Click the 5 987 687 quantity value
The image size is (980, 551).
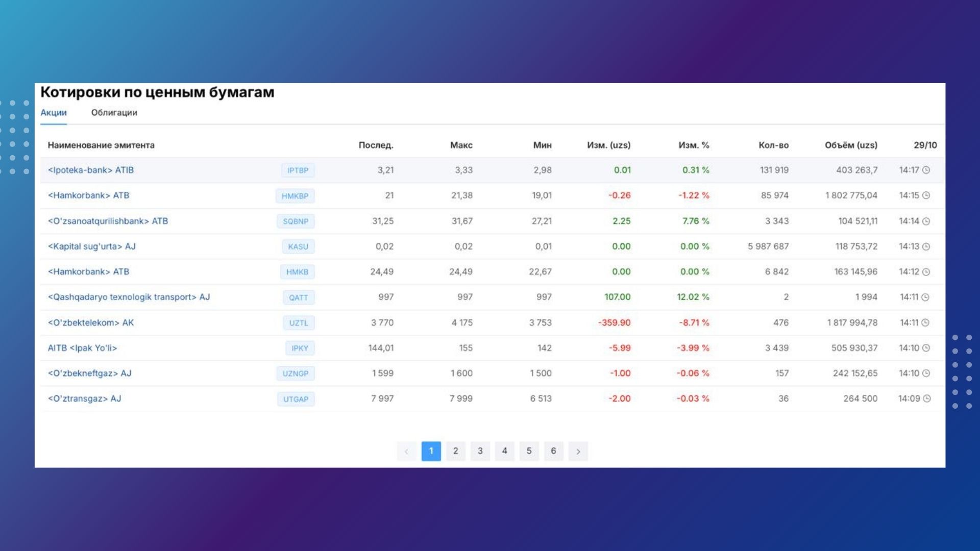click(769, 246)
